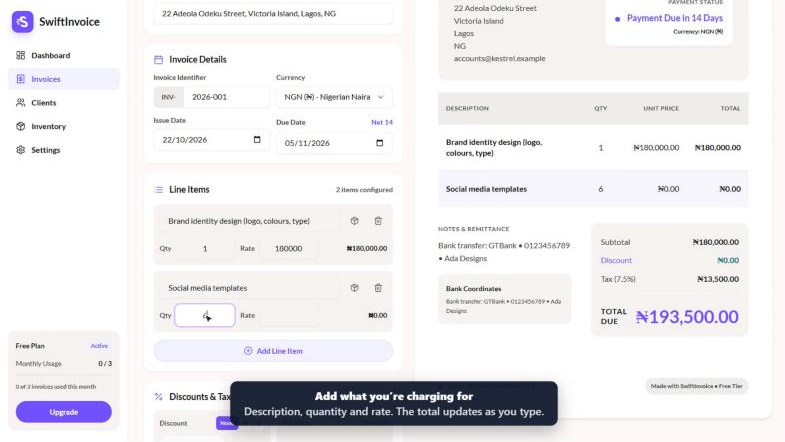This screenshot has height=442, width=785.
Task: Click the accounts@kestrel.example email
Action: point(500,59)
